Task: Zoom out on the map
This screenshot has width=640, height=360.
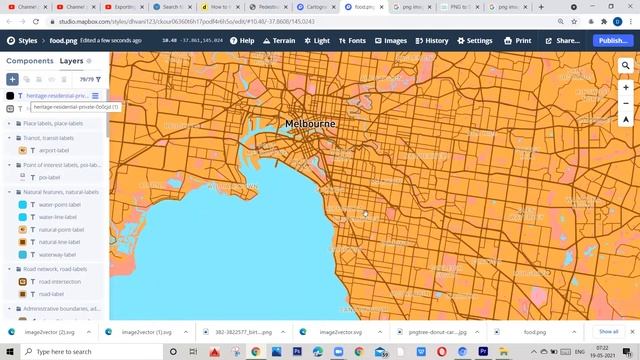Action: tap(625, 103)
